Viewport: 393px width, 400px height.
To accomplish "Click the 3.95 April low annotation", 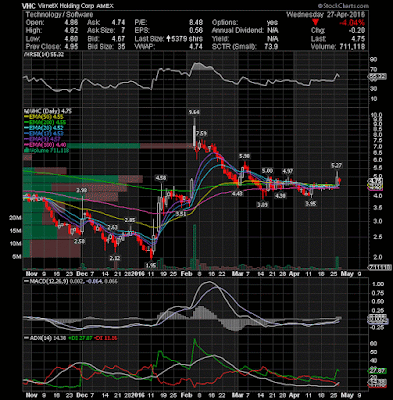I will pyautogui.click(x=311, y=204).
